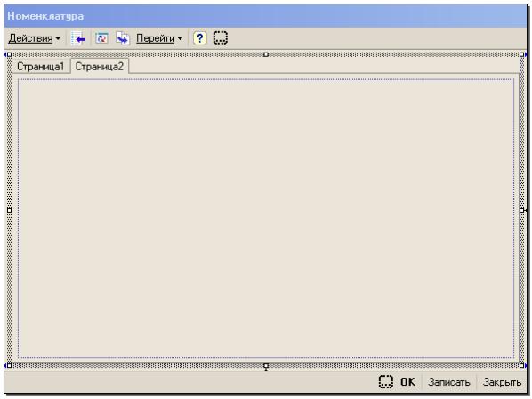Click the yellow help question mark icon
Screen dimensions: 532x399
(x=200, y=38)
